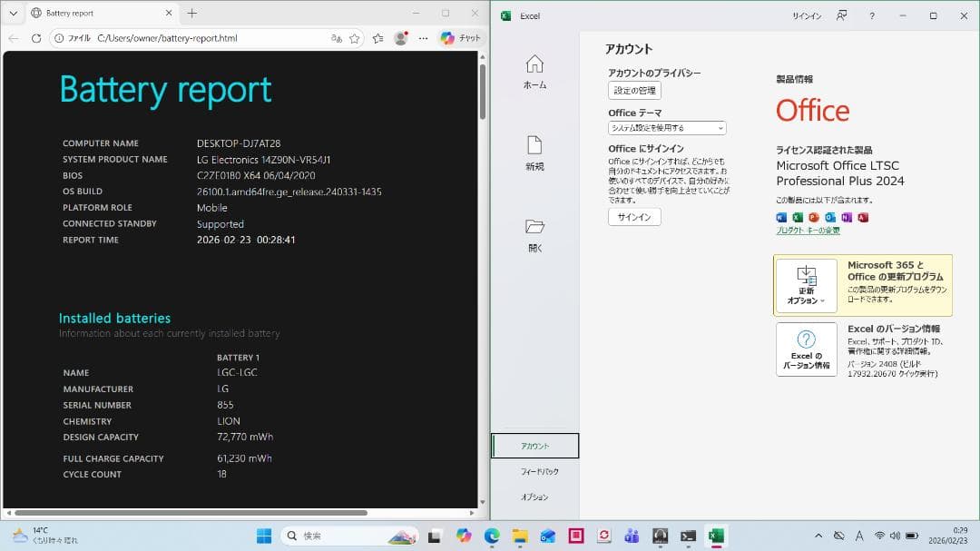
Task: Open the Office theme dropdown
Action: [667, 128]
